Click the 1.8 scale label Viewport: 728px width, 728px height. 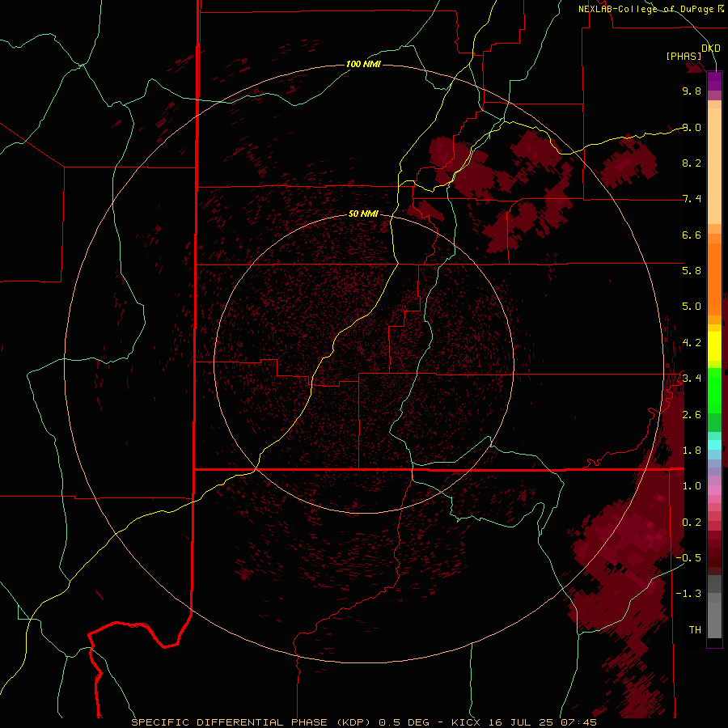[692, 451]
